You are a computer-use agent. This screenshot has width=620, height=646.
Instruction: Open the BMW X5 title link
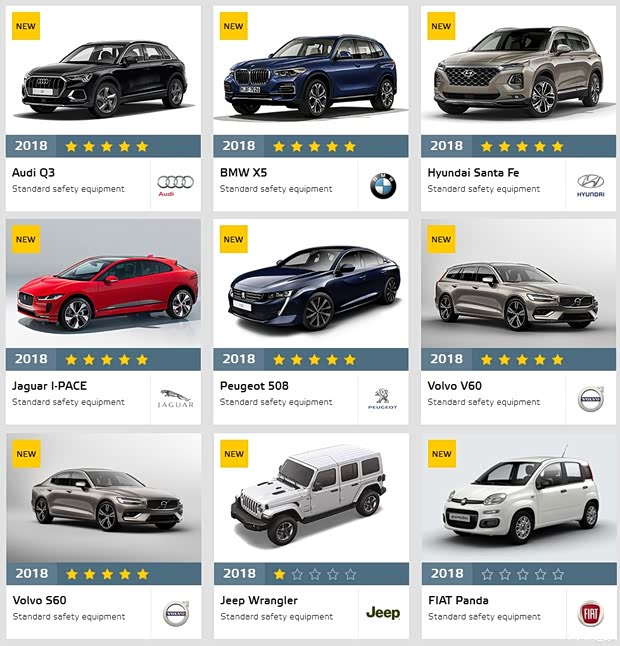[x=243, y=173]
